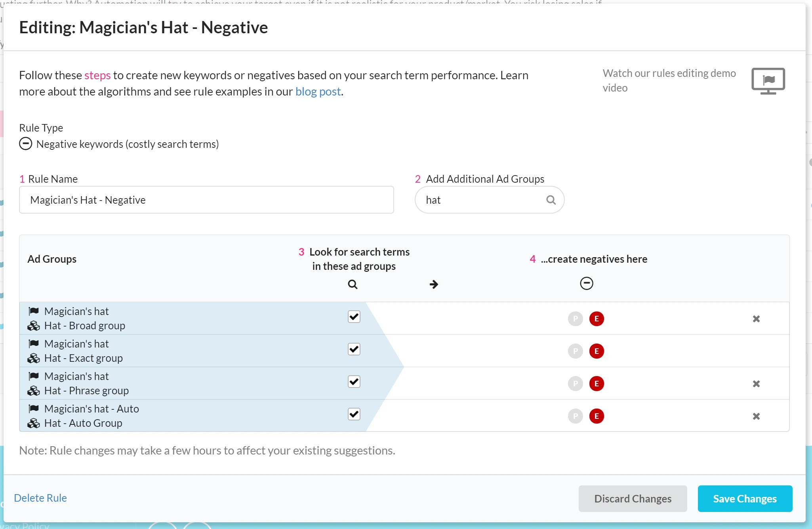The height and width of the screenshot is (529, 812).
Task: Click the demo video monitor icon
Action: click(768, 80)
